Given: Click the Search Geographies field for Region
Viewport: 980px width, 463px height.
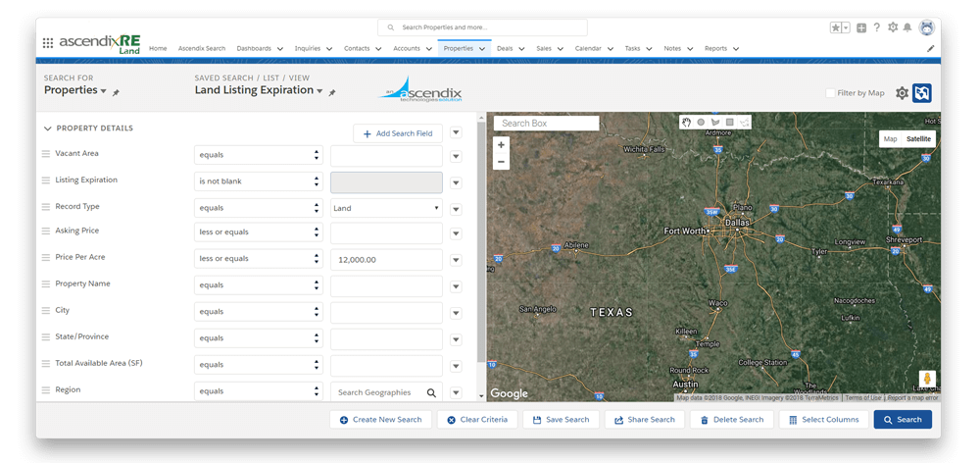Looking at the screenshot, I should pyautogui.click(x=386, y=391).
